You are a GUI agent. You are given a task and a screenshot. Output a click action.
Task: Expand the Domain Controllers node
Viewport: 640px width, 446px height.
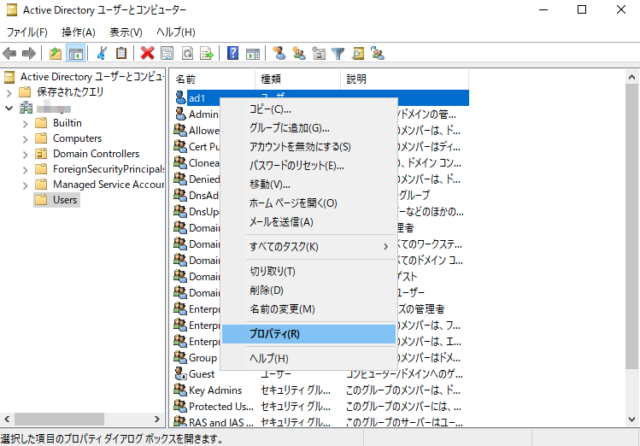click(x=25, y=155)
